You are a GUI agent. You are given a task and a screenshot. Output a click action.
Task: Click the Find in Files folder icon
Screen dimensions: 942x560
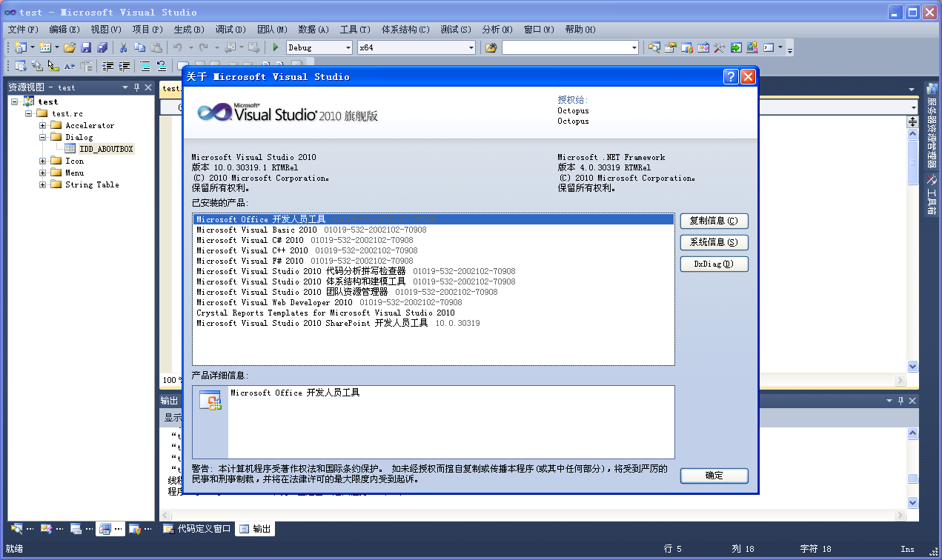[491, 47]
